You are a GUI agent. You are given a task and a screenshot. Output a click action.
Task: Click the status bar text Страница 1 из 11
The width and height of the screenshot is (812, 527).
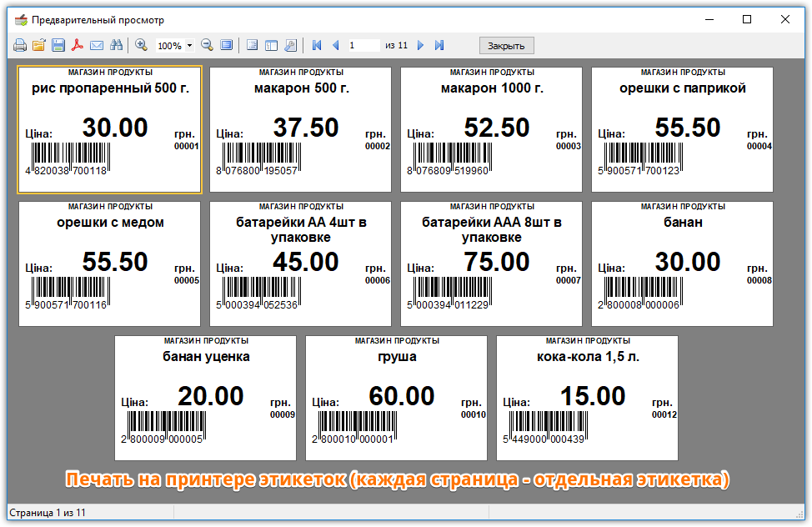tap(48, 513)
